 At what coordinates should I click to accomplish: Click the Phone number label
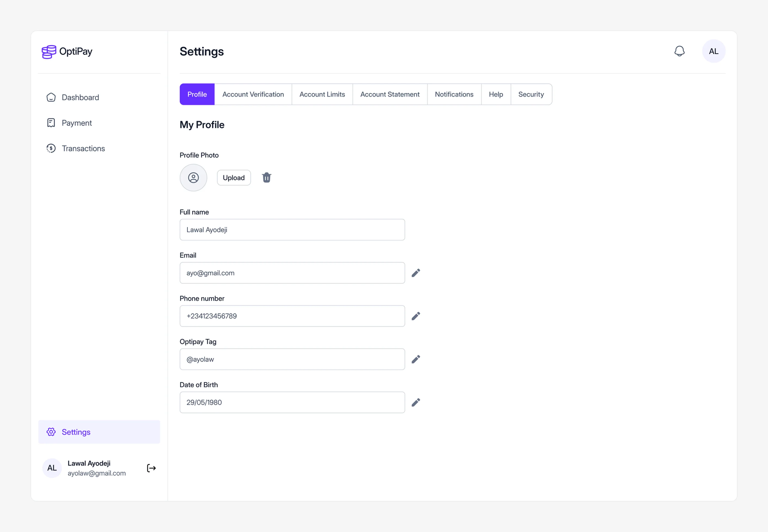tap(202, 298)
